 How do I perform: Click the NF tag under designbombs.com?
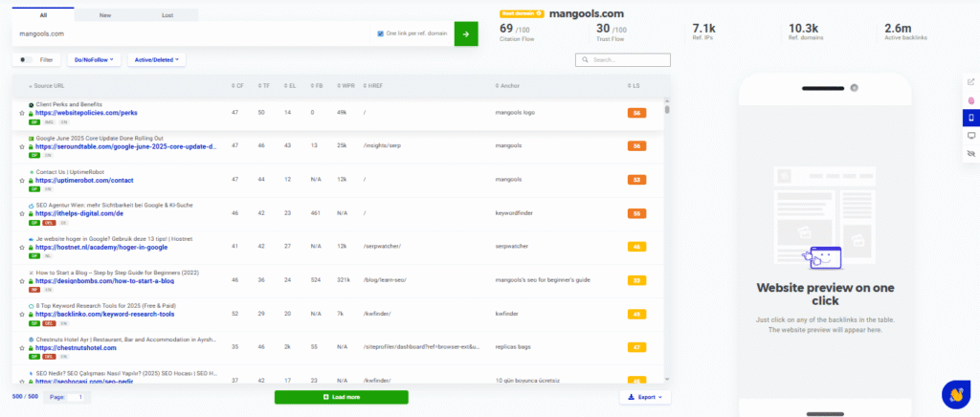(x=34, y=290)
